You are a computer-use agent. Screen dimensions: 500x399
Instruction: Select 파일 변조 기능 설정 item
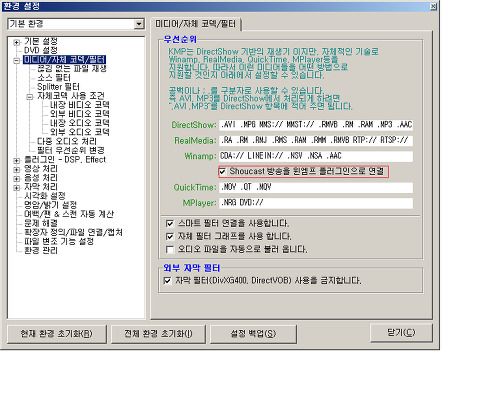[x=59, y=241]
